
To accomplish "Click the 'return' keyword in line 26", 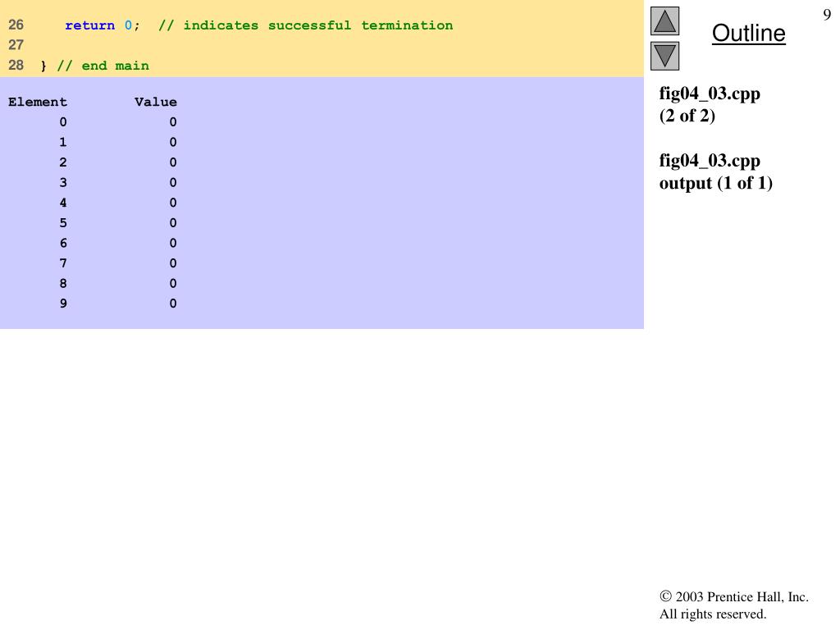I will click(x=90, y=25).
